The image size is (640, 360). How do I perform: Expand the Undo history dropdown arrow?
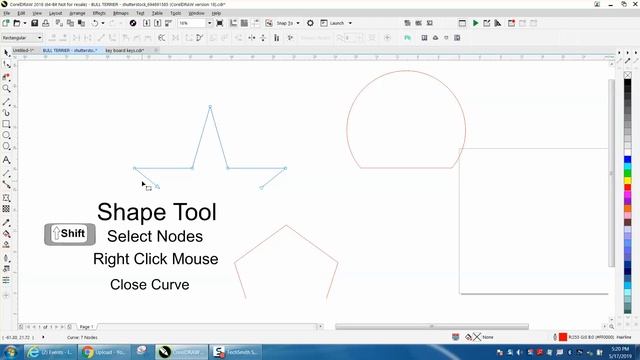coord(103,23)
